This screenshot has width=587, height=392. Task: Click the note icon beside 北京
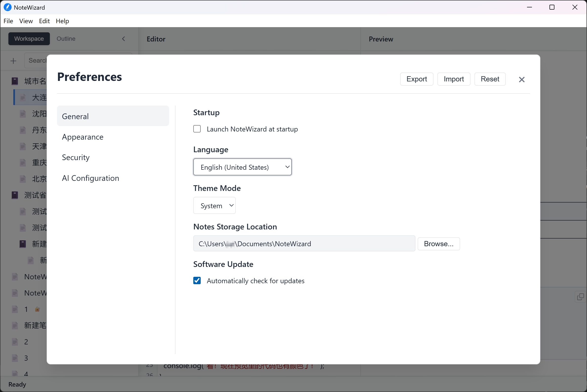[x=23, y=179]
